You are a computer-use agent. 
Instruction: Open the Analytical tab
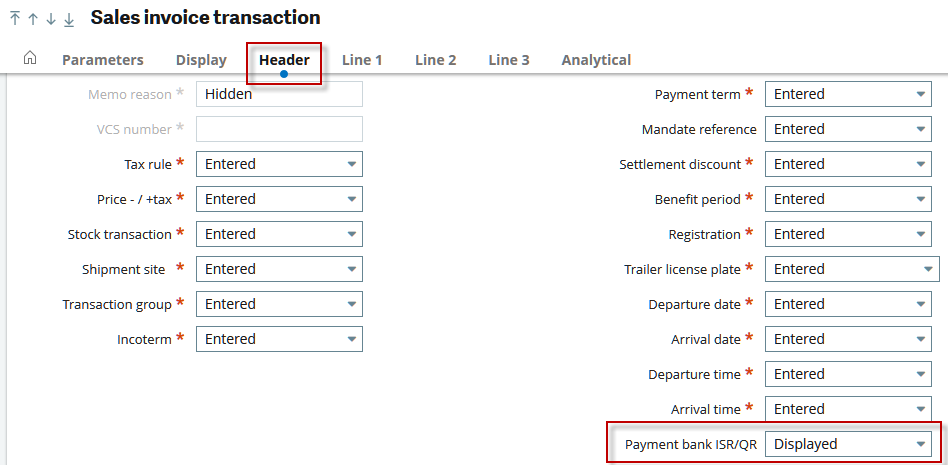point(596,60)
